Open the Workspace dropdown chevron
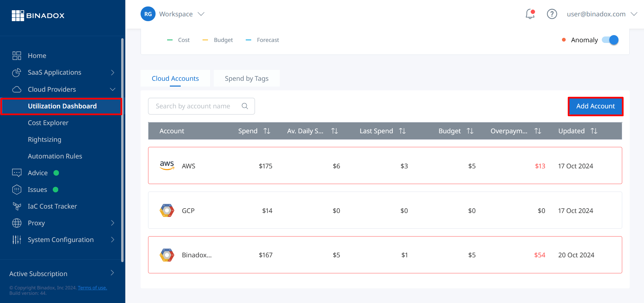 point(201,14)
